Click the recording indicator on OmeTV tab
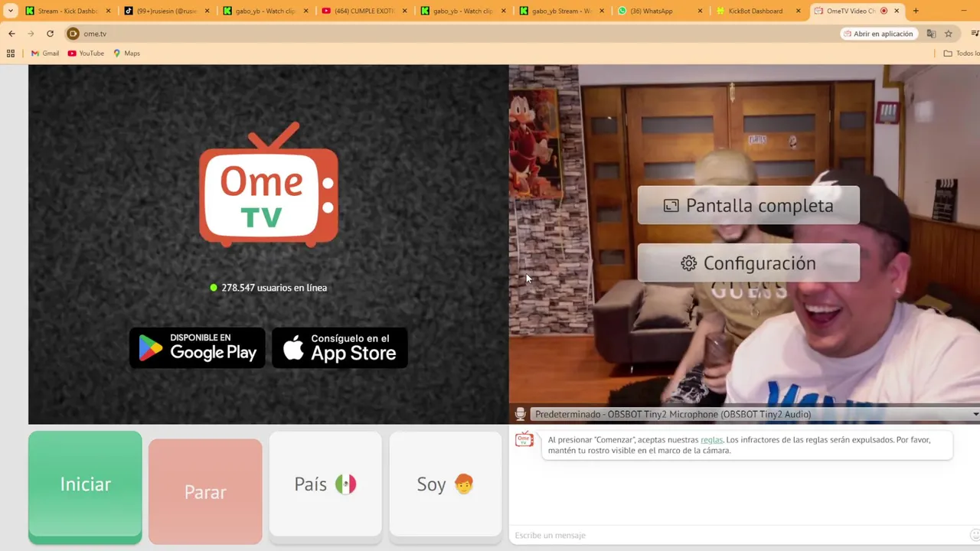Image resolution: width=980 pixels, height=551 pixels. click(884, 11)
